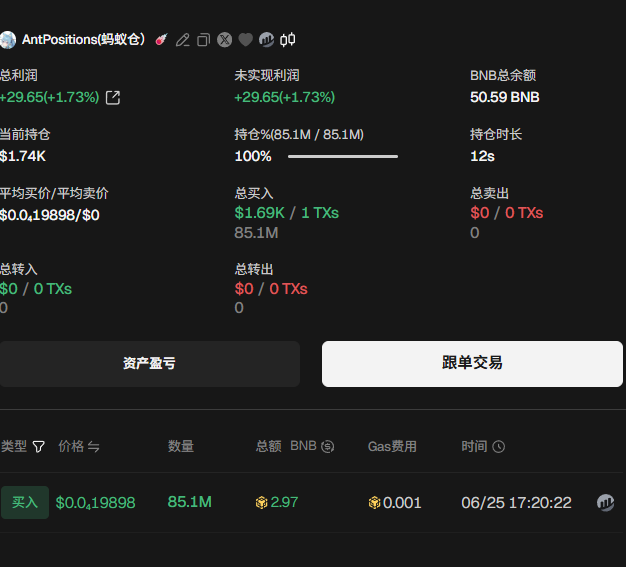626x567 pixels.
Task: Click transaction price $0.0₄19898 in row
Action: point(95,503)
